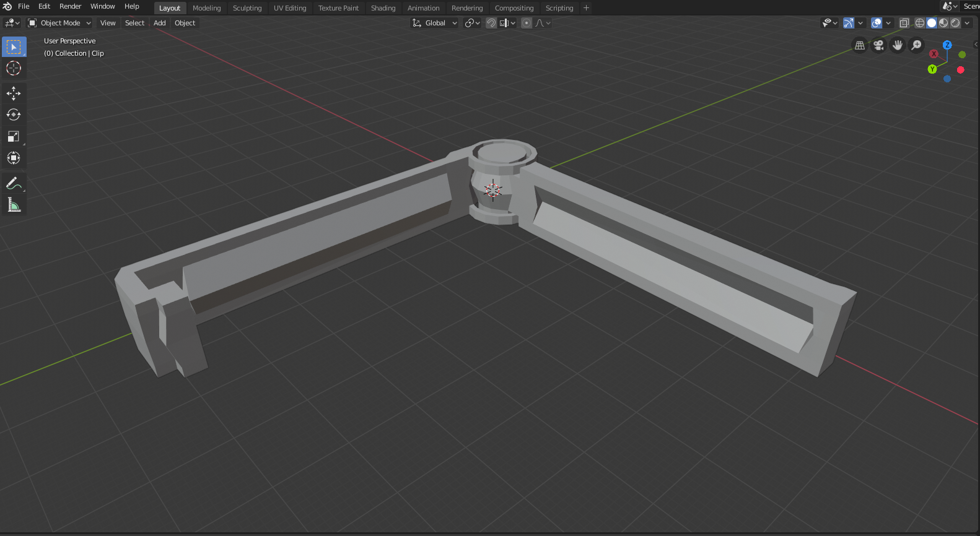The image size is (980, 536).
Task: Toggle X-ray view mode
Action: 904,23
